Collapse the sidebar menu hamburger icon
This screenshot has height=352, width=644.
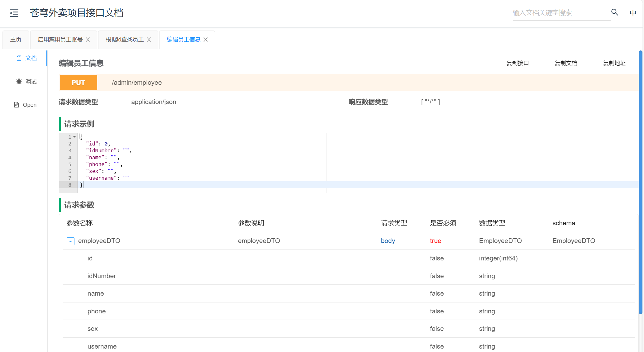(x=14, y=13)
